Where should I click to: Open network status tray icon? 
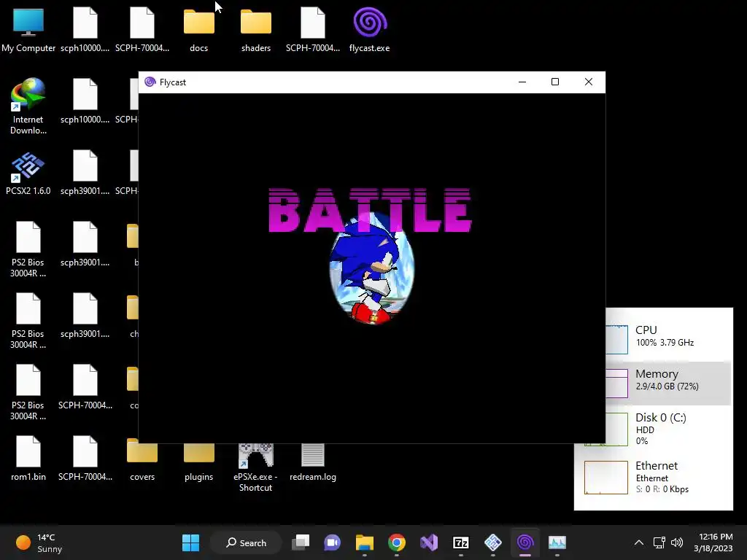[659, 542]
